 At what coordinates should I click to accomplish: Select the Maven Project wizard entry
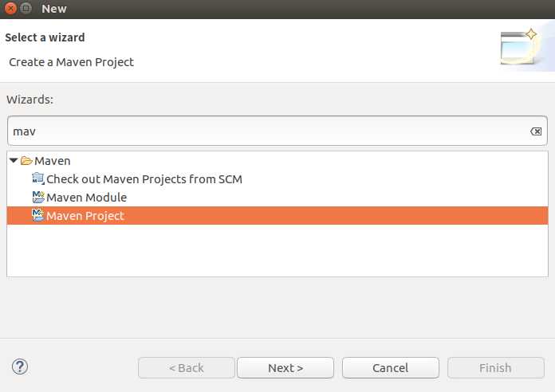click(x=85, y=216)
